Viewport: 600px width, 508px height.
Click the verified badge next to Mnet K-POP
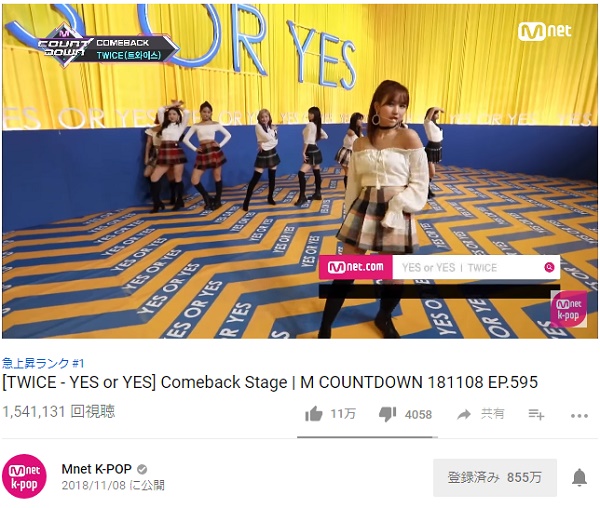coord(142,469)
